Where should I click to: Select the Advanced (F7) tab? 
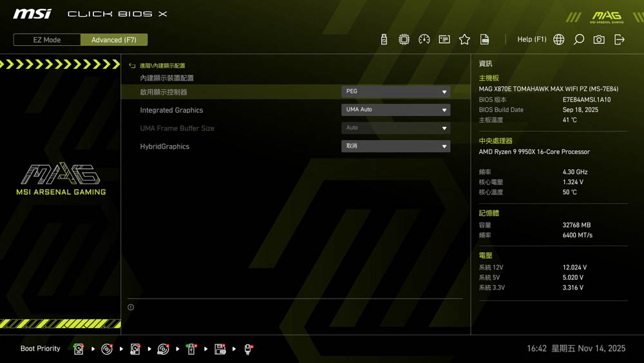tap(114, 40)
